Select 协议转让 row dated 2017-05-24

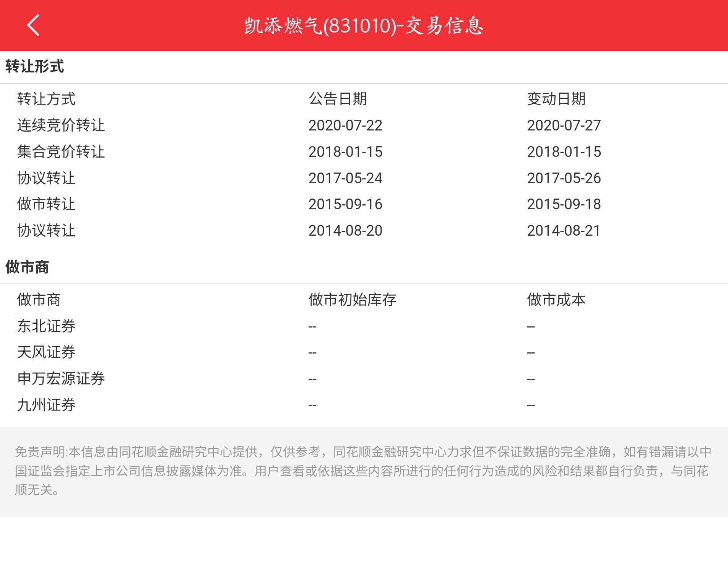46,178
